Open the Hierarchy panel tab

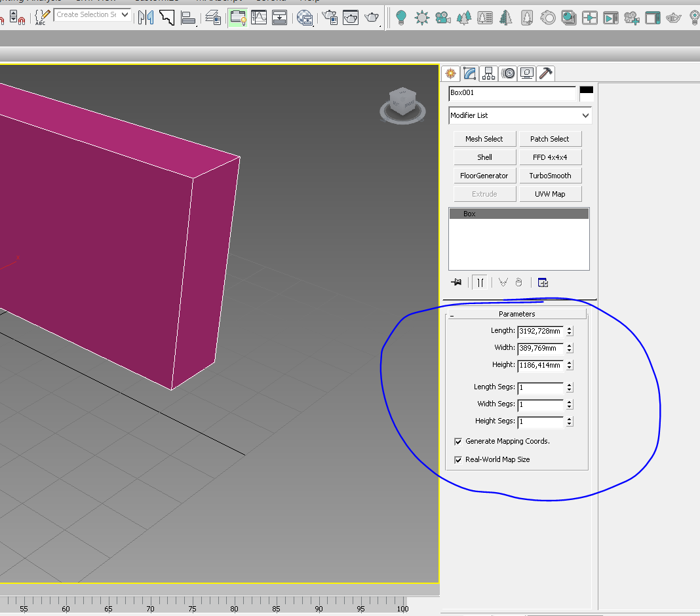pyautogui.click(x=488, y=73)
